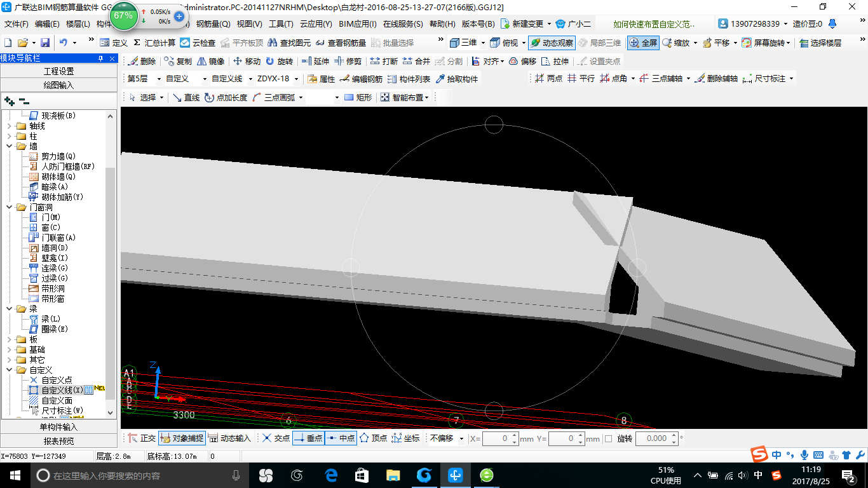Viewport: 868px width, 488px height.
Task: Expand the 轴线 tree node
Action: coord(9,126)
